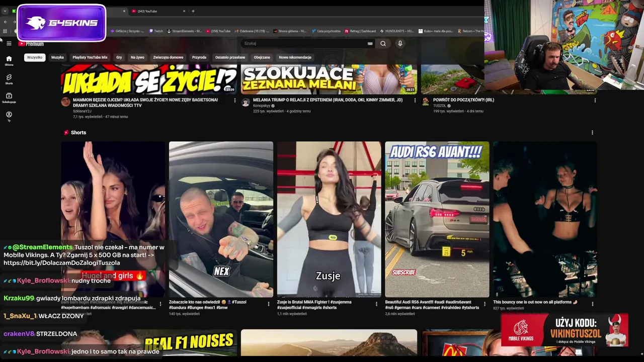Open the Twitch bookmark
644x362 pixels.
[156, 31]
